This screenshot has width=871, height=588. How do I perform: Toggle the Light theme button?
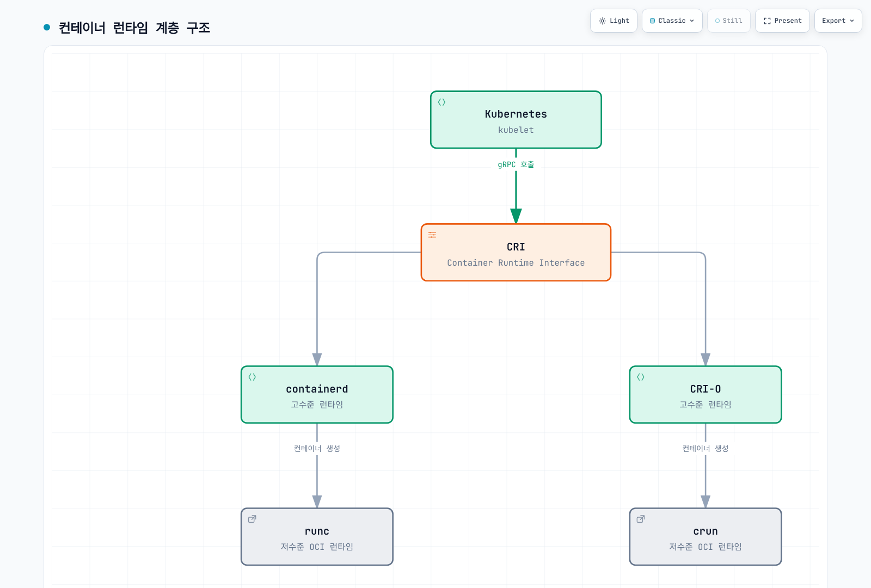point(614,21)
